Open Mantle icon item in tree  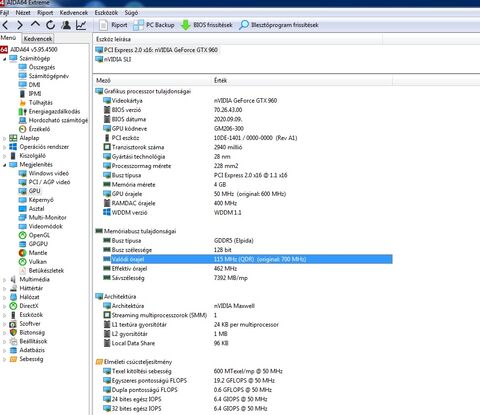33,253
